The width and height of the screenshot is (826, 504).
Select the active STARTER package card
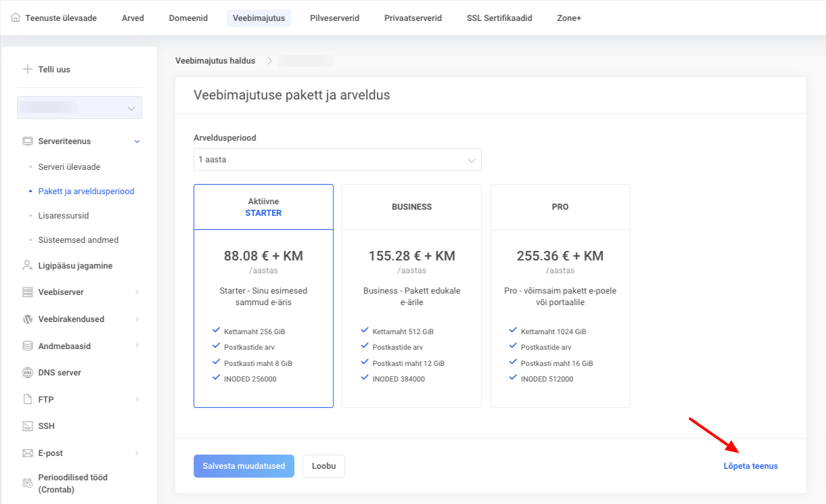(263, 296)
